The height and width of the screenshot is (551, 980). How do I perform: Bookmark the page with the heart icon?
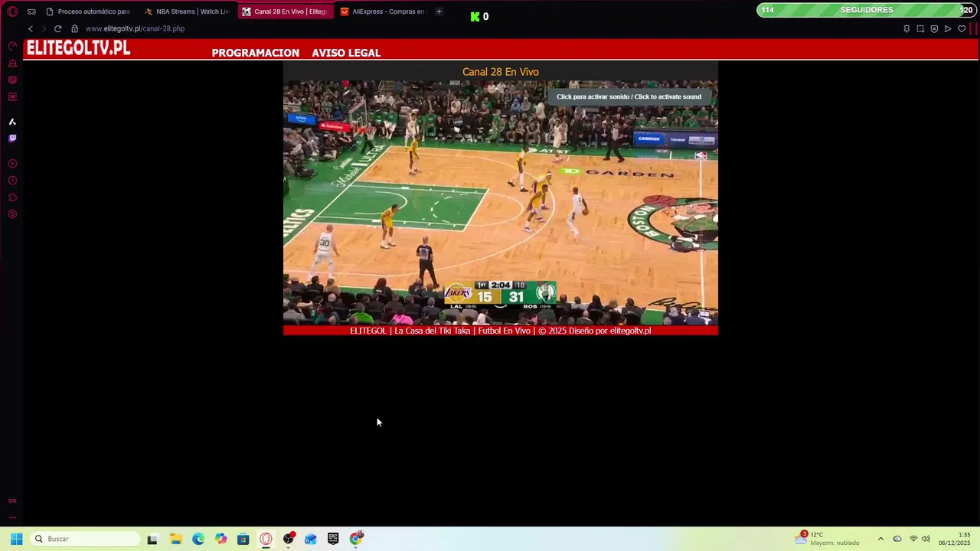[x=962, y=28]
